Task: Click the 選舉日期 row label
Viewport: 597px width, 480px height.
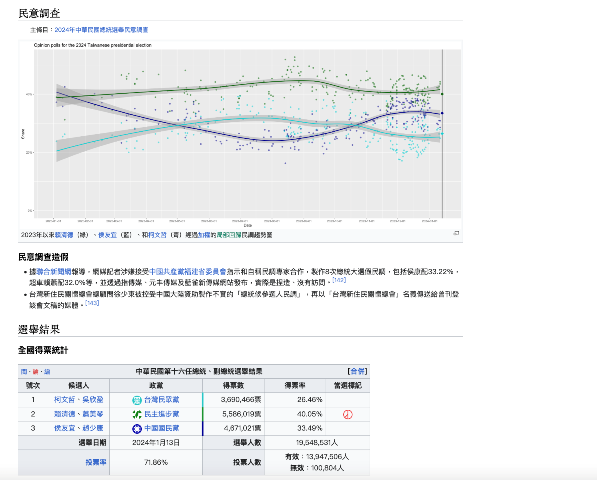Action: (93, 442)
